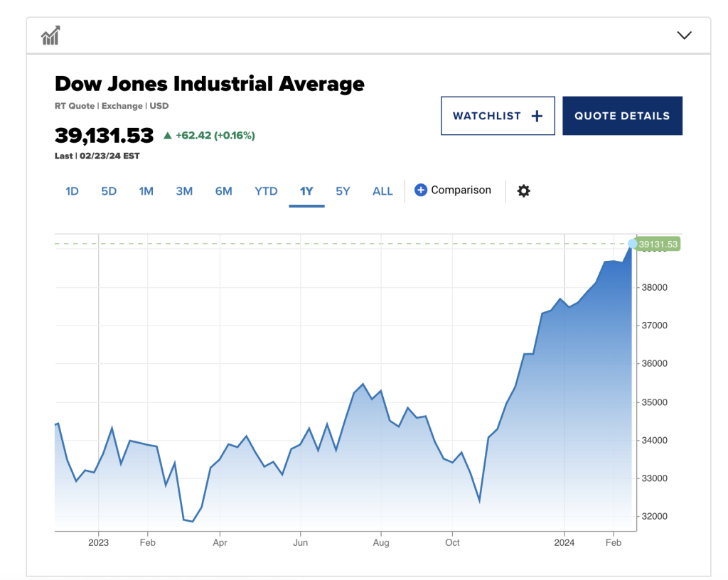
Task: Click the Jun x-axis label
Action: tap(301, 542)
